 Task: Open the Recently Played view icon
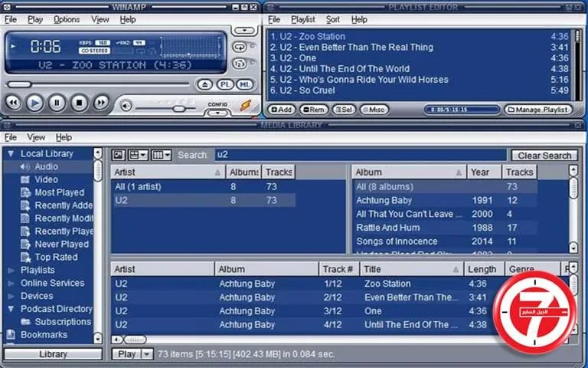pos(25,232)
